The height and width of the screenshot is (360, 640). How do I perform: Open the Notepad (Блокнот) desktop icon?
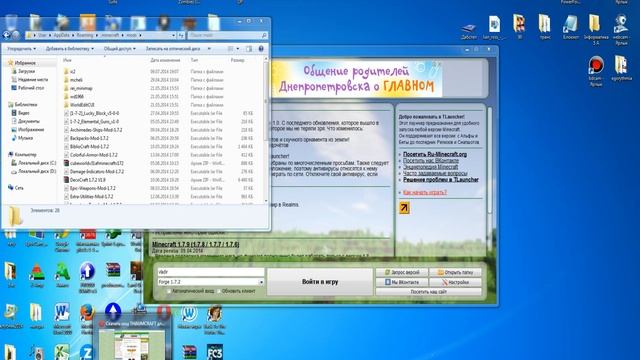click(570, 24)
